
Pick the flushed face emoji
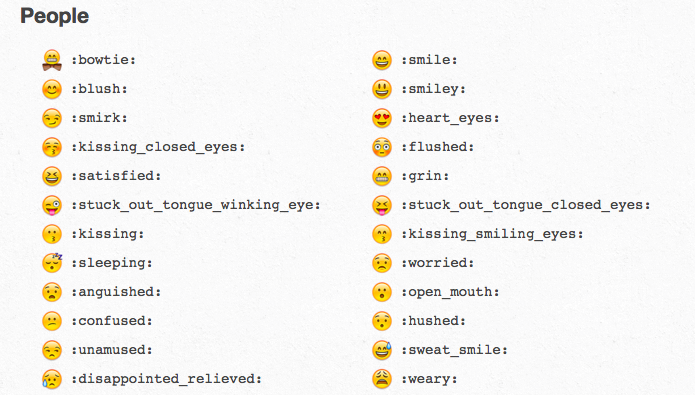point(382,147)
